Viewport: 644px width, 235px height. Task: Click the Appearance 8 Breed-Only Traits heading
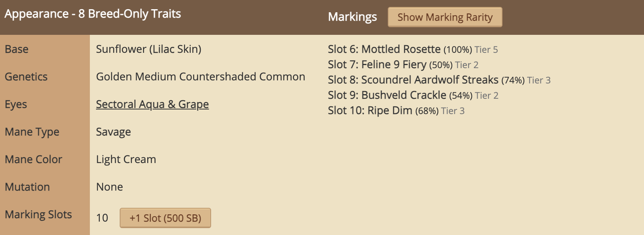pos(93,14)
